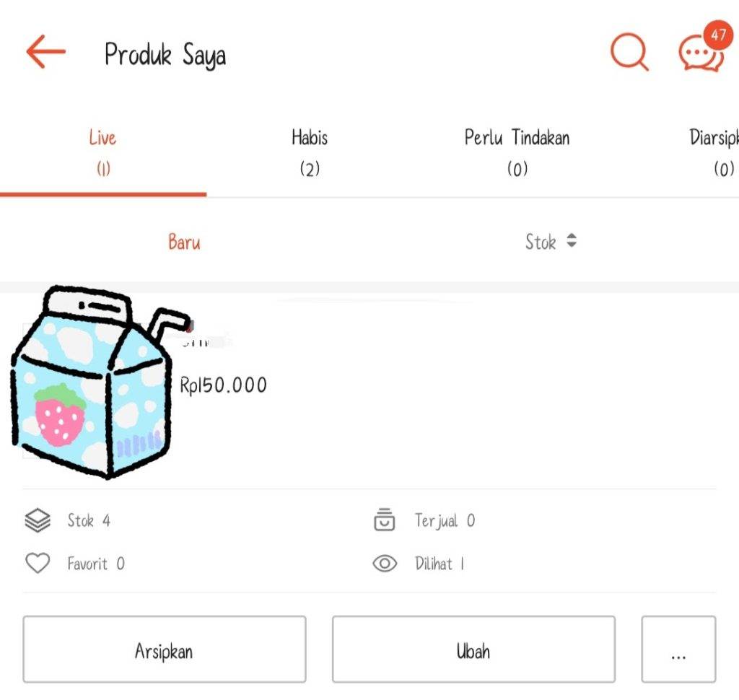Viewport: 739px width, 700px height.
Task: Open the Diarsipkan tab
Action: click(714, 153)
